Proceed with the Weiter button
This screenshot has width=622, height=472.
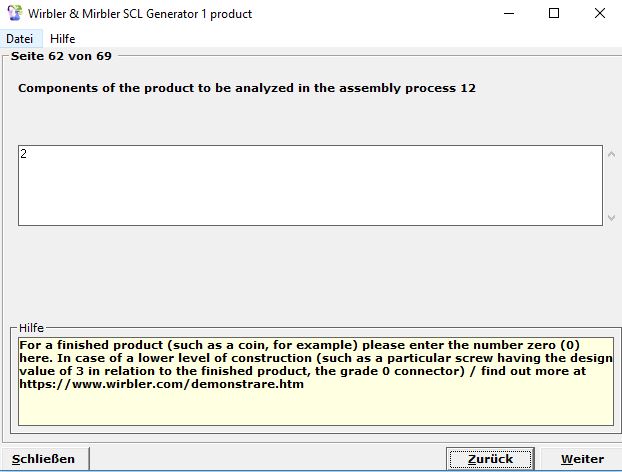pos(582,459)
